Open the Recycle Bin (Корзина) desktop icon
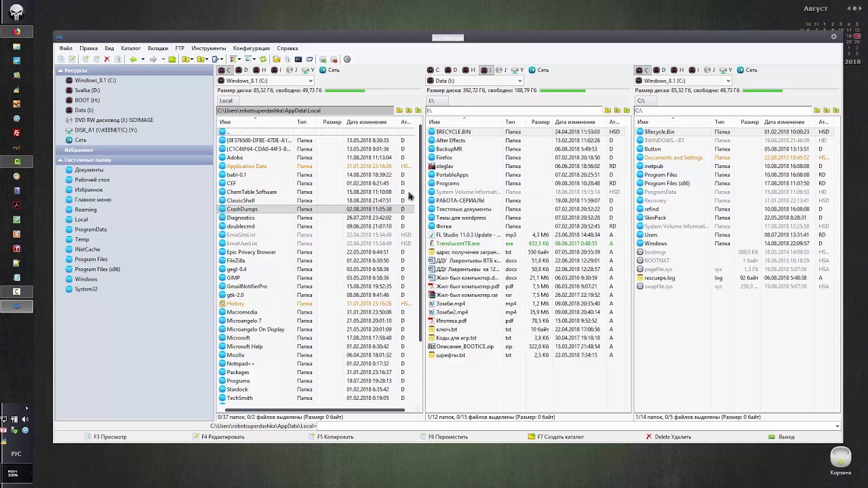This screenshot has height=488, width=868. pyautogui.click(x=841, y=460)
